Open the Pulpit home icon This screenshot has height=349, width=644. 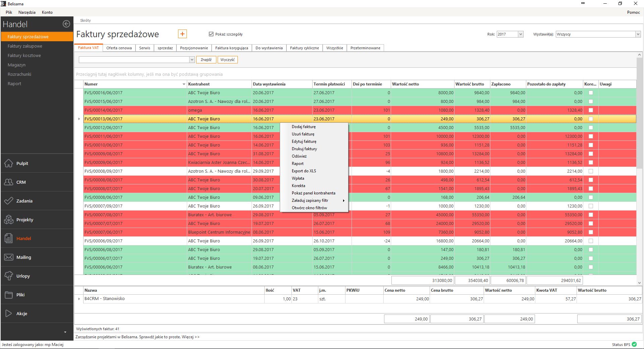click(8, 163)
